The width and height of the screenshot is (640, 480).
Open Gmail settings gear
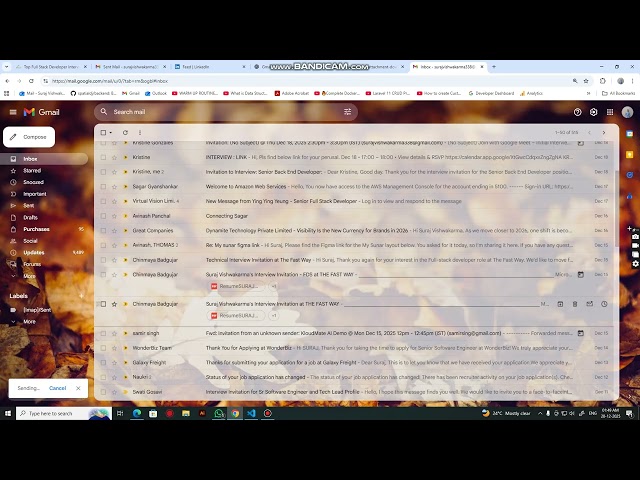(x=593, y=112)
